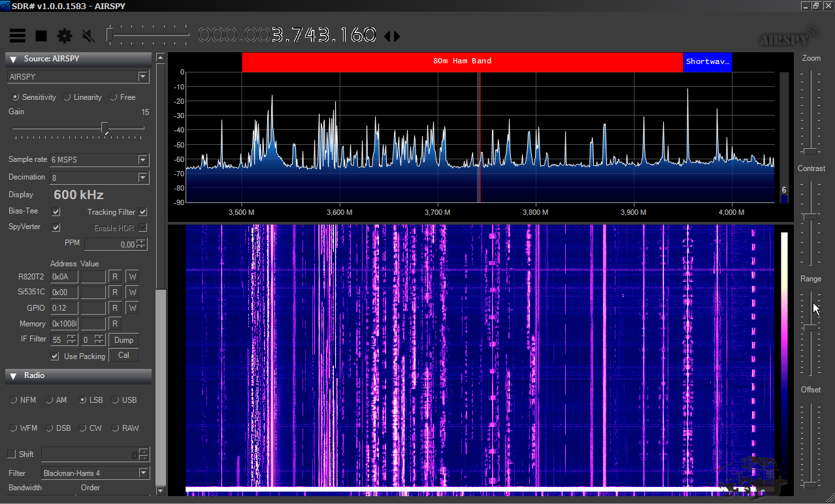This screenshot has height=504, width=835.
Task: Adjust the audio volume slider in the top toolbar
Action: 148,34
